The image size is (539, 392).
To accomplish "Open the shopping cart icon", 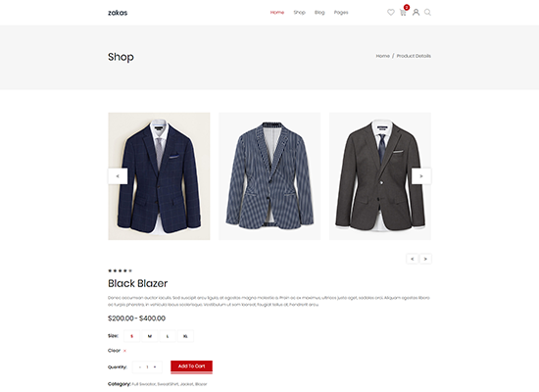I will click(x=403, y=13).
